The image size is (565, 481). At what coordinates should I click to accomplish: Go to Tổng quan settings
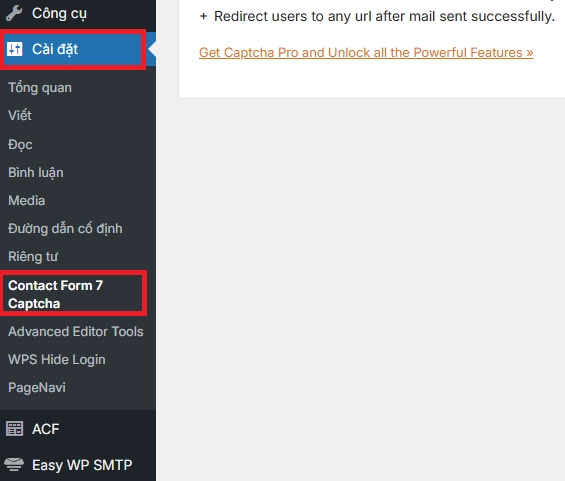(40, 88)
